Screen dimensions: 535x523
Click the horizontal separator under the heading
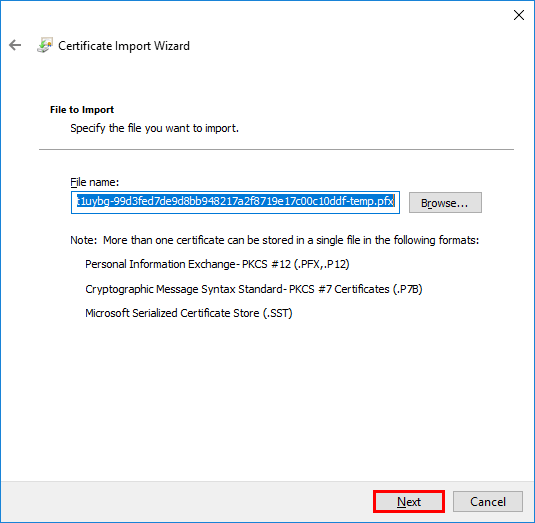coord(276,149)
